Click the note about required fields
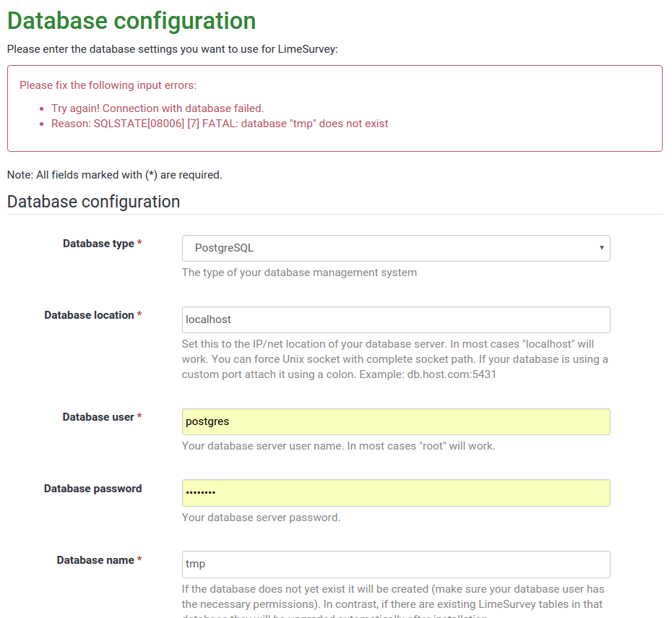This screenshot has height=618, width=672. coord(114,175)
